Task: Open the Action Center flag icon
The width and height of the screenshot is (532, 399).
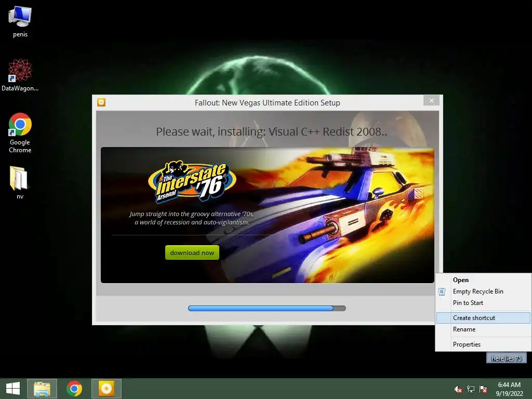Action: [483, 389]
